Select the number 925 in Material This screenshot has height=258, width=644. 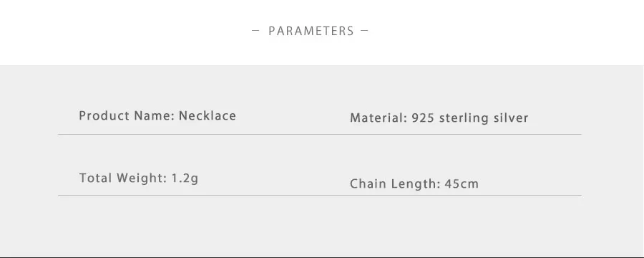pyautogui.click(x=423, y=118)
